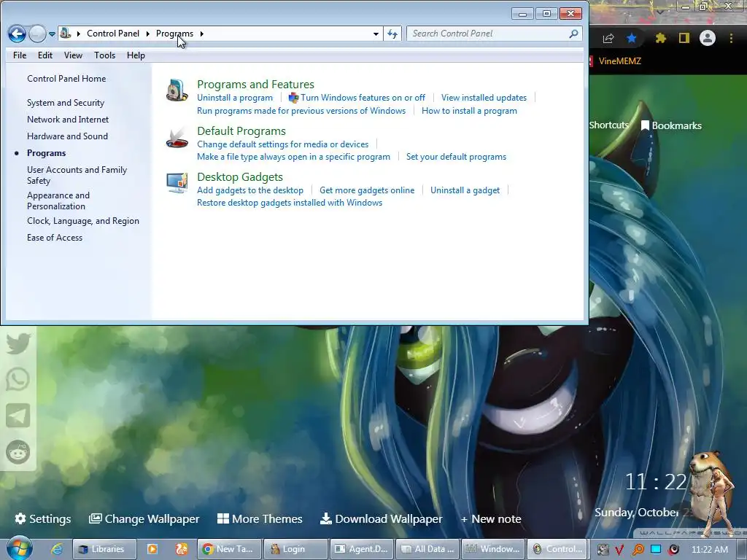Image resolution: width=747 pixels, height=560 pixels.
Task: Click the Reddit icon in wallpaper sidebar
Action: 18,452
